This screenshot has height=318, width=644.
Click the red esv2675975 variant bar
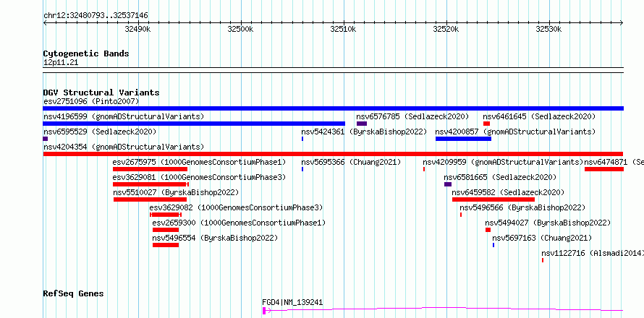(150, 169)
